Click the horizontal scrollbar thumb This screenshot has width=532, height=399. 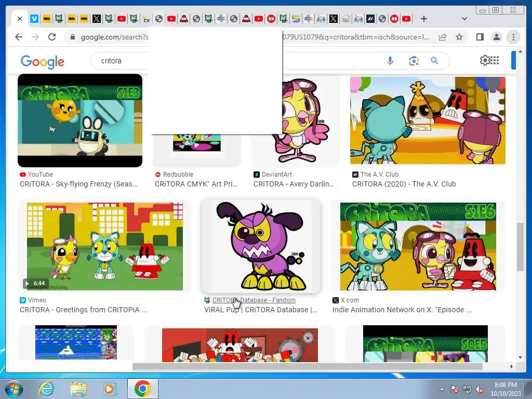[308, 366]
